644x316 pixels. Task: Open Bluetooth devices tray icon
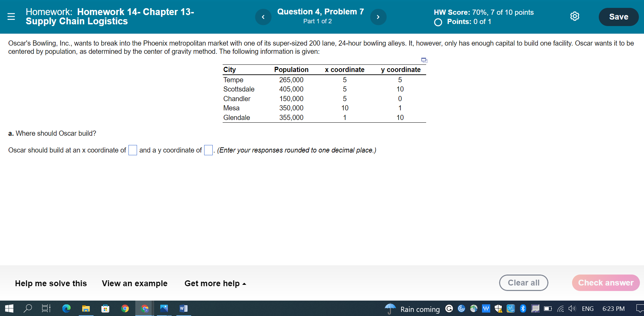523,308
